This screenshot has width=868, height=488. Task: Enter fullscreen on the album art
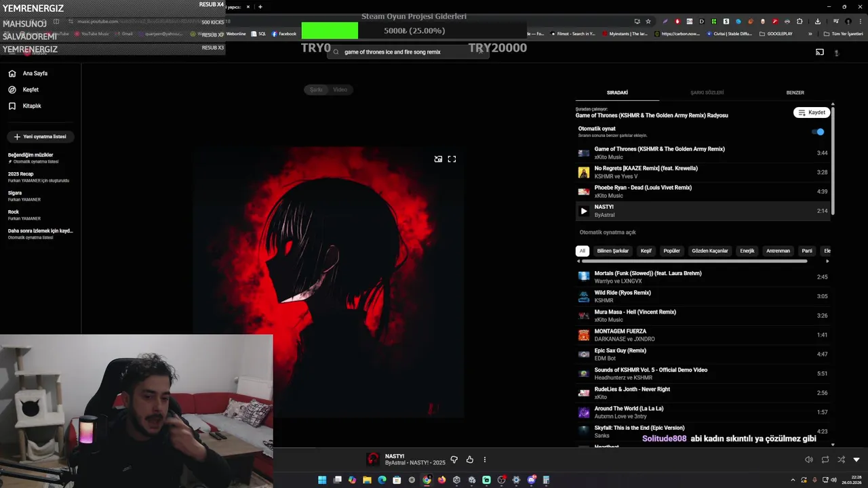coord(452,159)
